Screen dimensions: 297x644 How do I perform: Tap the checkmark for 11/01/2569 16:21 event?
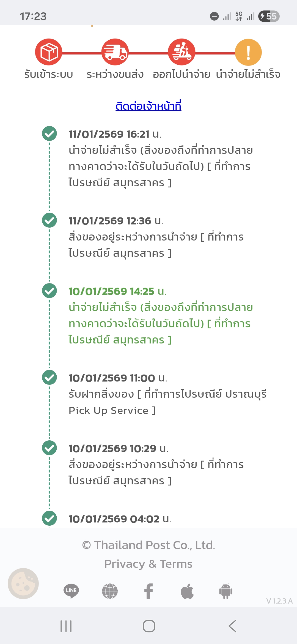point(50,134)
